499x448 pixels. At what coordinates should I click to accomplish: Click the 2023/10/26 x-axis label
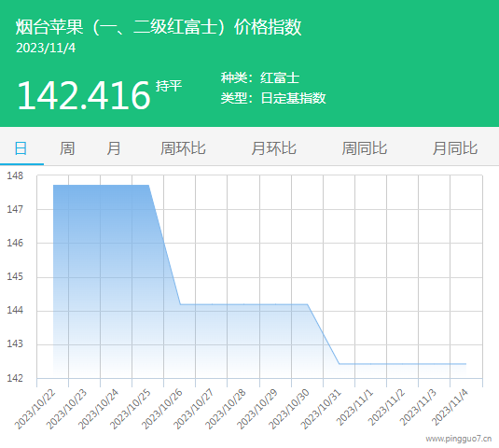pyautogui.click(x=162, y=409)
